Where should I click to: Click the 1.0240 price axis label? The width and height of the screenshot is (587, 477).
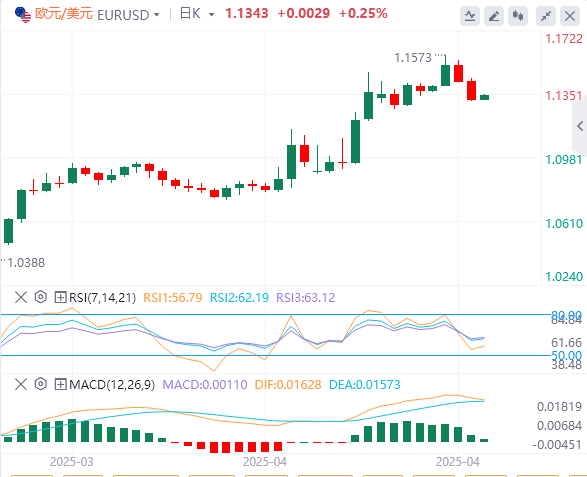564,277
